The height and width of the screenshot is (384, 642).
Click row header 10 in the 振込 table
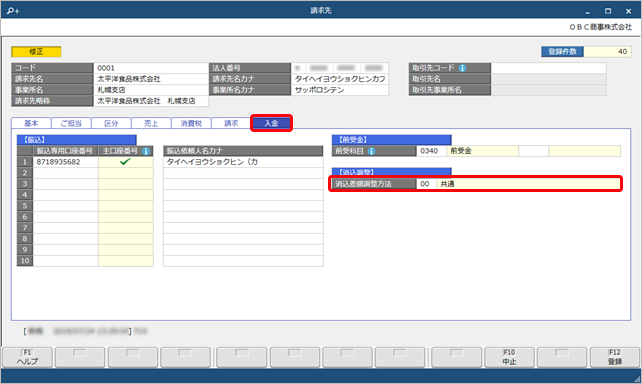25,261
